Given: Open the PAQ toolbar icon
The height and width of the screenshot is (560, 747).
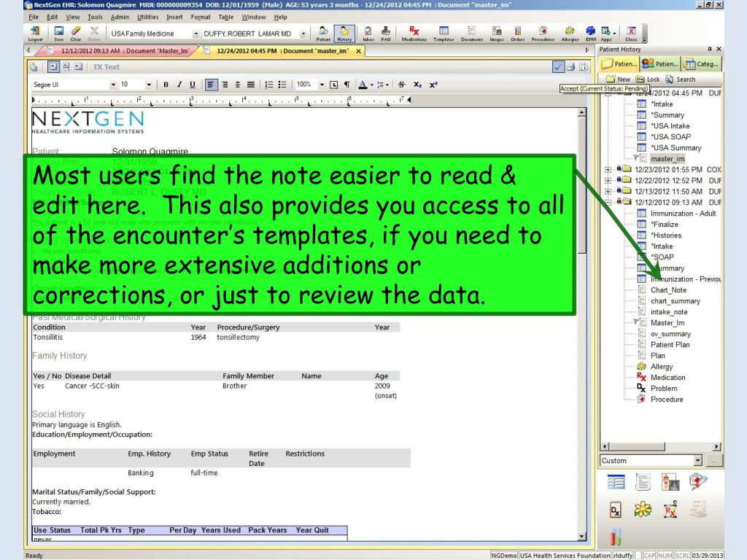Looking at the screenshot, I should [x=385, y=34].
